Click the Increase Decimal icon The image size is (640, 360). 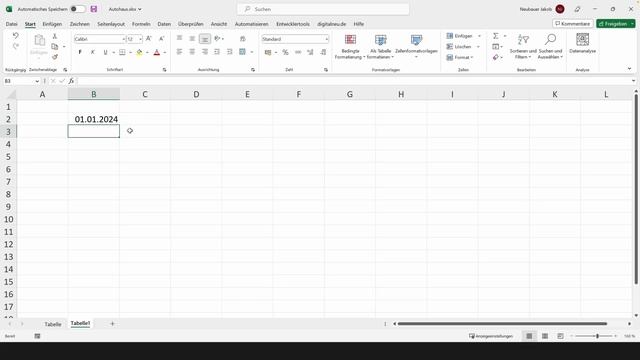point(311,52)
